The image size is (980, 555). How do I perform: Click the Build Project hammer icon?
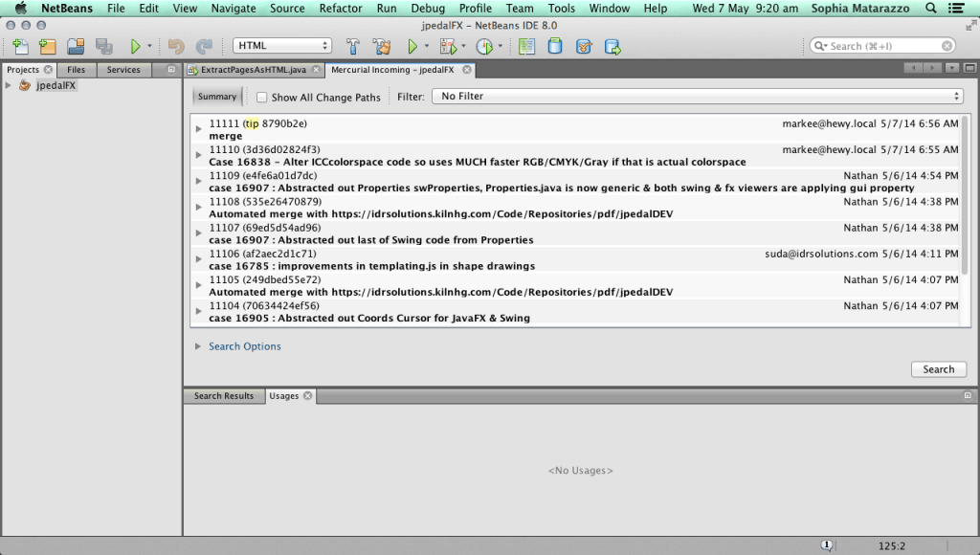tap(353, 46)
